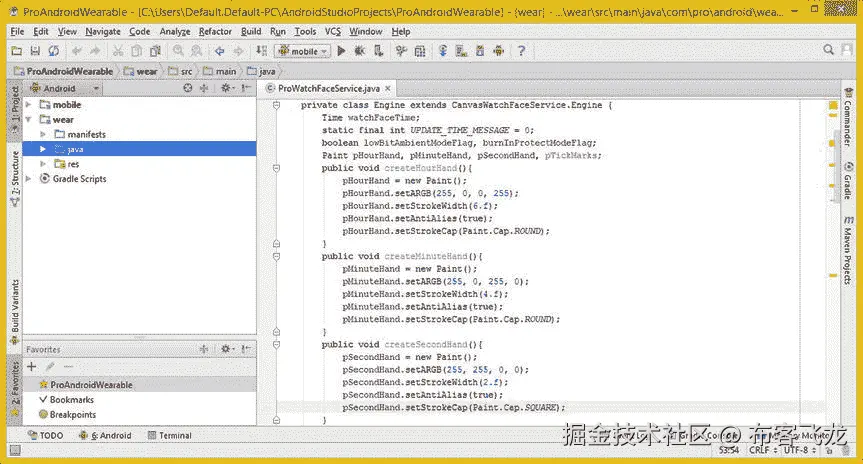
Task: Add new favorites list plus icon
Action: (31, 367)
